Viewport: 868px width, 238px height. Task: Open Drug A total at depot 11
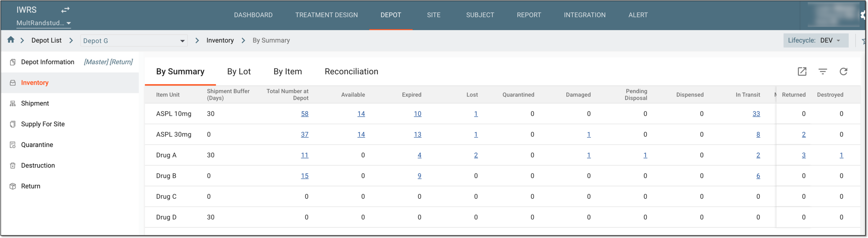305,155
